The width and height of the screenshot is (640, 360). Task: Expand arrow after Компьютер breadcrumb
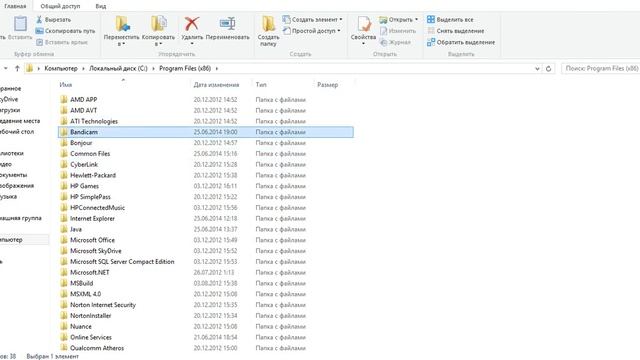(83, 69)
